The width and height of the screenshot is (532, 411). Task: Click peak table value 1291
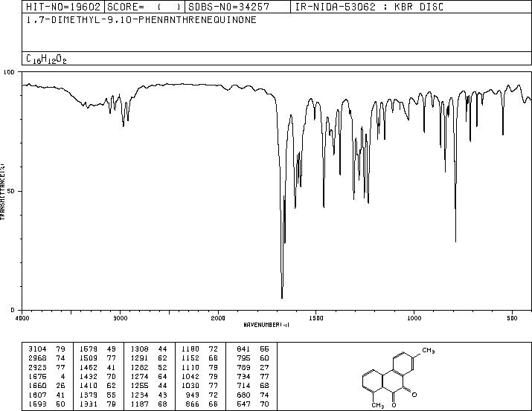(139, 358)
